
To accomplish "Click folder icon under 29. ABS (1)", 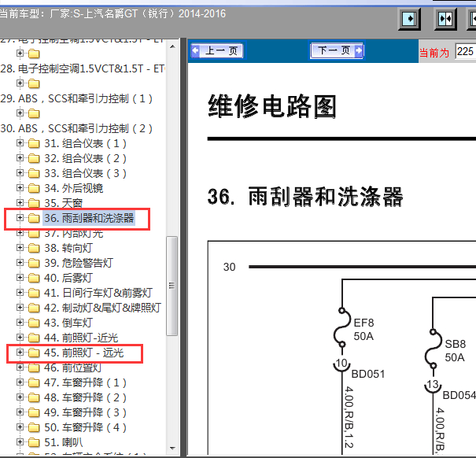I will [34, 113].
